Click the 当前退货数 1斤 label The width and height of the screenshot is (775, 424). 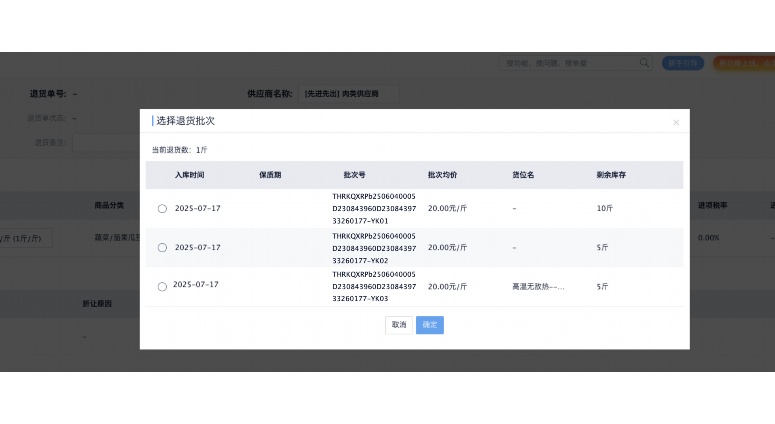[179, 150]
